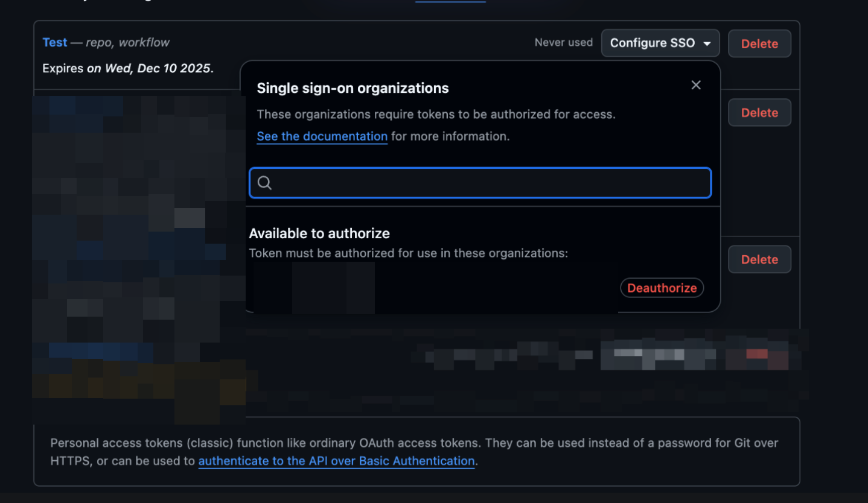Open the Test token name link

click(x=54, y=42)
